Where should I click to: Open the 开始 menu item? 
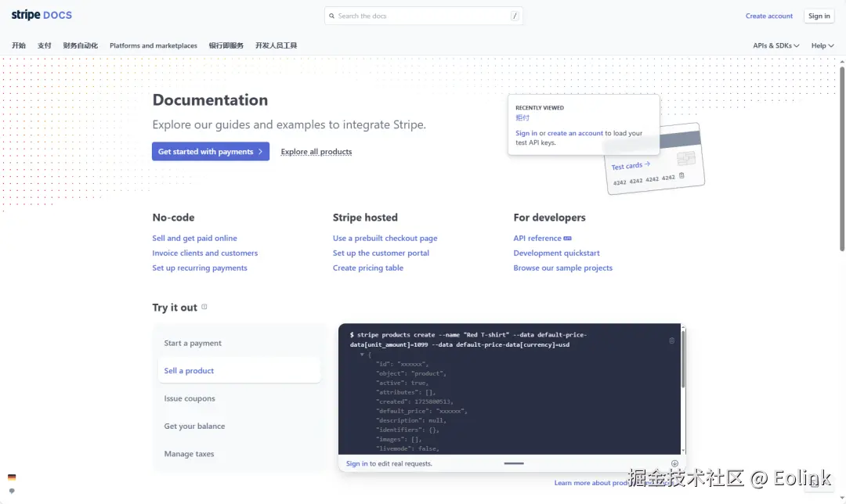click(19, 46)
